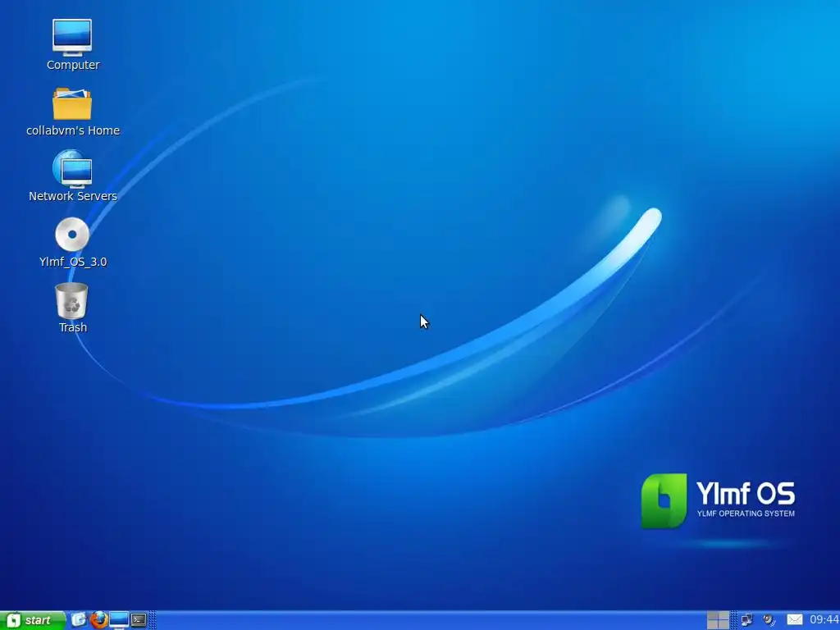Click the 09:44 clock in taskbar
The width and height of the screenshot is (840, 630).
tap(824, 620)
